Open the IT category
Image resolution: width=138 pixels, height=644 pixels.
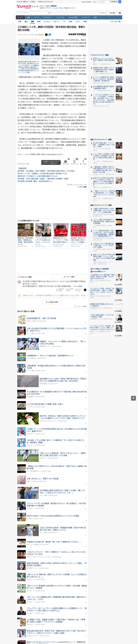tap(64, 21)
